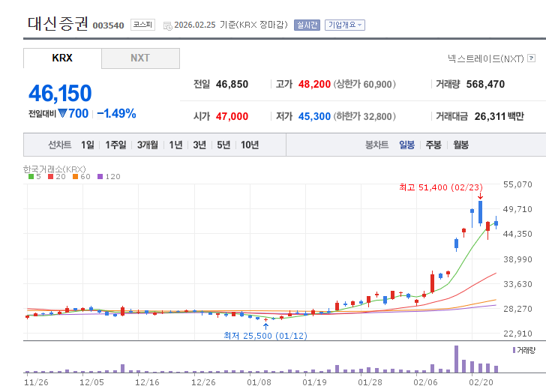
Task: Select the 1일 line chart period
Action: pos(88,145)
